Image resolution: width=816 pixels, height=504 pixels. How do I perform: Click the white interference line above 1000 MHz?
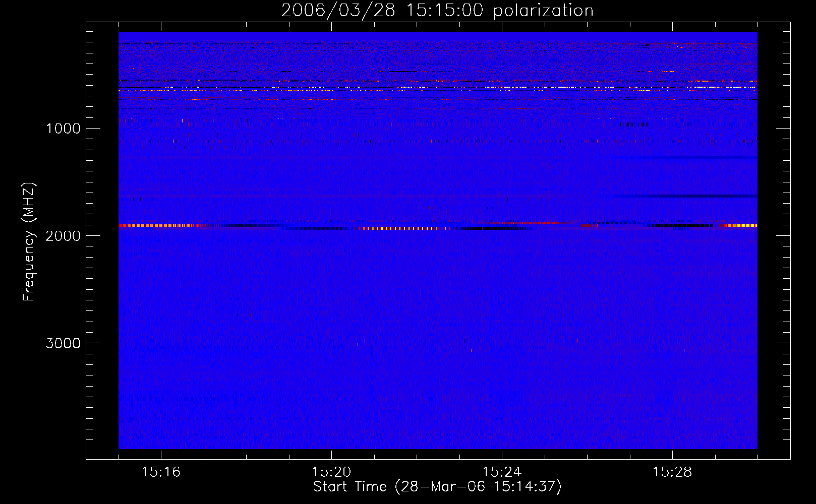[438, 88]
